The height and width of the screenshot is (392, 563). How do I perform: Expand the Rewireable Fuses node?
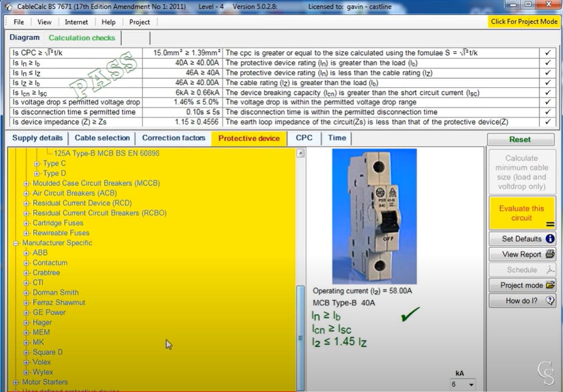pyautogui.click(x=26, y=233)
